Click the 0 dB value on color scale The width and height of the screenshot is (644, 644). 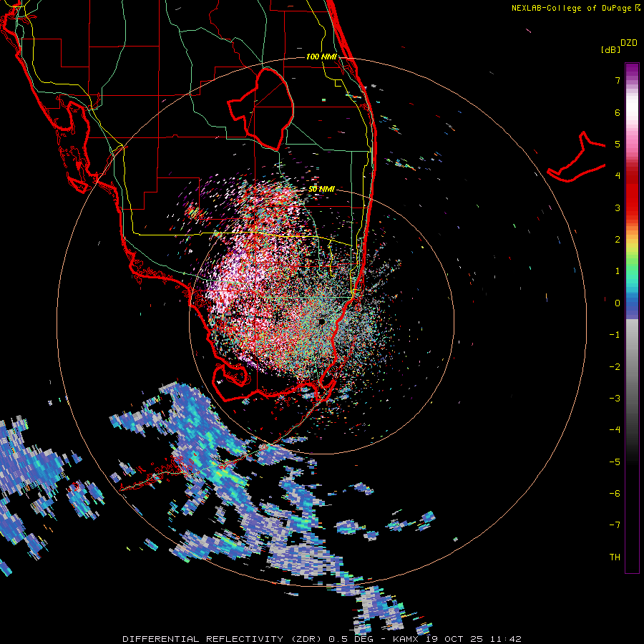618,303
